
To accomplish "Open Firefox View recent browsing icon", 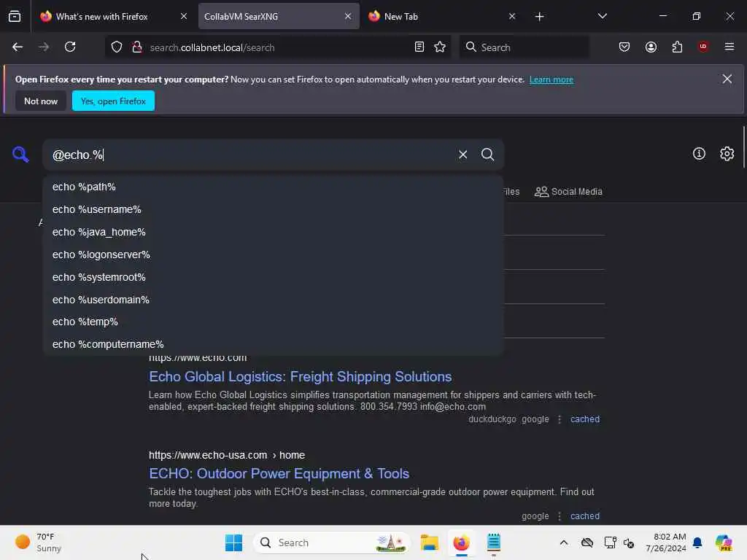I will [15, 16].
